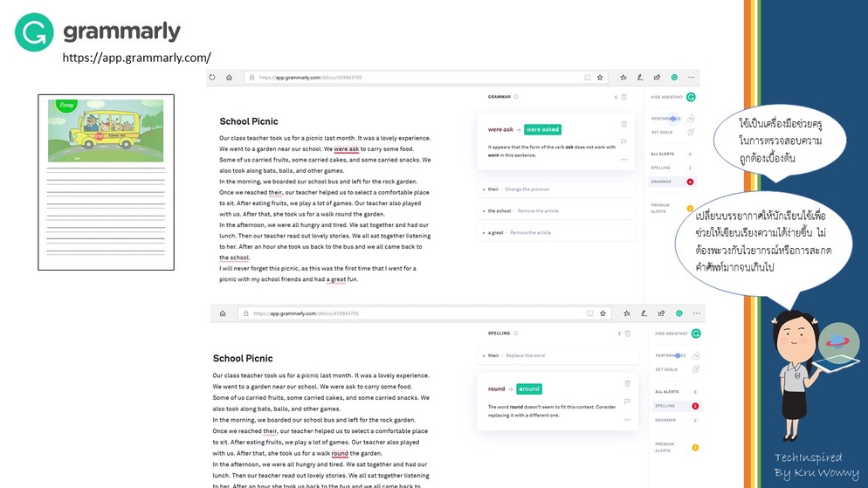Click underlined 'their' in the bottom document

270,431
